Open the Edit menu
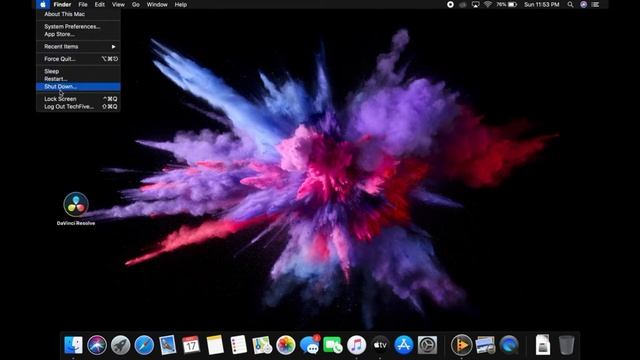The image size is (640, 360). pyautogui.click(x=100, y=4)
